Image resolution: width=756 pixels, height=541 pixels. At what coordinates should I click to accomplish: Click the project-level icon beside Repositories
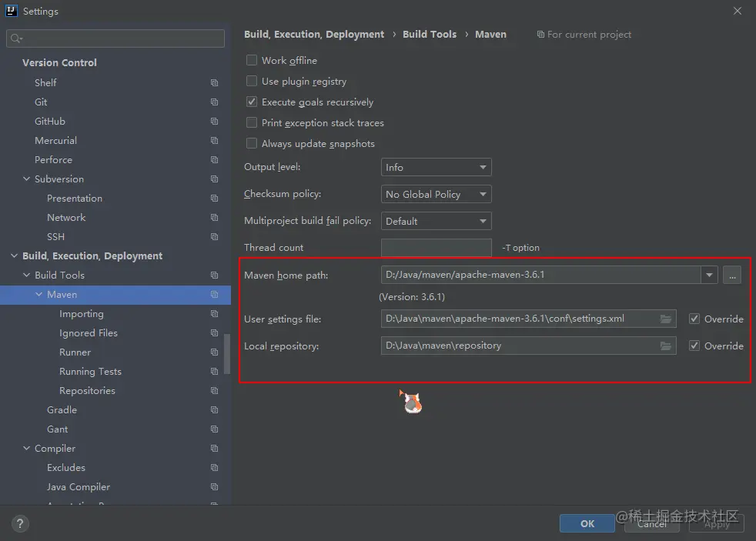point(215,391)
